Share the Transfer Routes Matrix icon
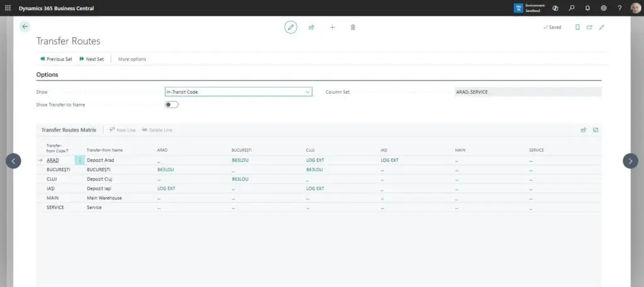Screen dimensions: 644x287 tap(583, 130)
